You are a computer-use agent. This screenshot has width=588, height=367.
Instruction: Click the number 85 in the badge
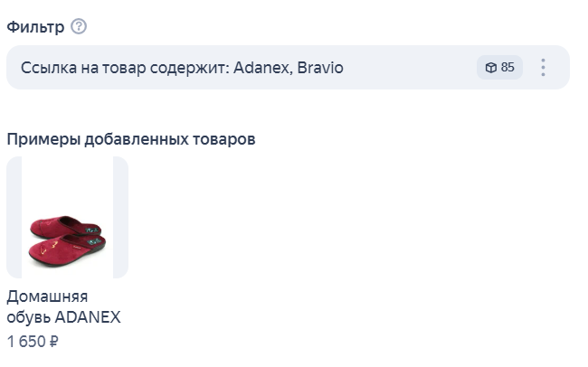tap(507, 68)
